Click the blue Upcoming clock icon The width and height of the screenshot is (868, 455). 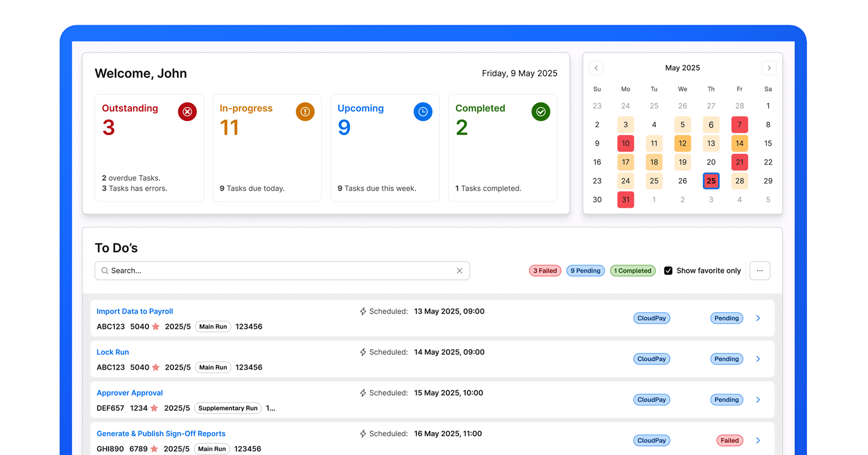pyautogui.click(x=423, y=111)
